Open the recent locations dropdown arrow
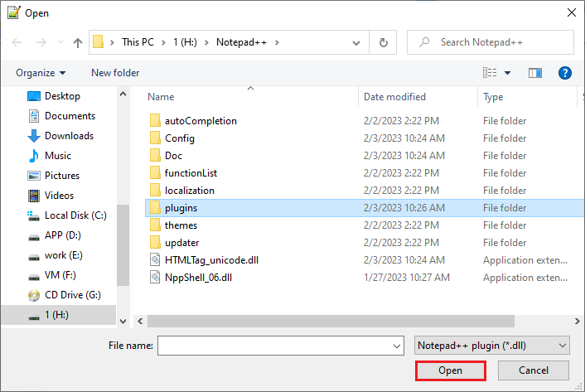The height and width of the screenshot is (392, 585). click(60, 42)
